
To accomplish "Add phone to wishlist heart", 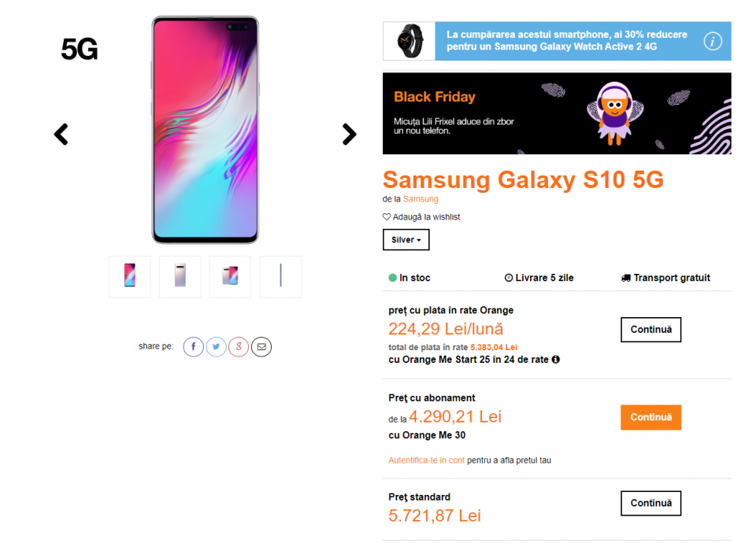I will [387, 217].
